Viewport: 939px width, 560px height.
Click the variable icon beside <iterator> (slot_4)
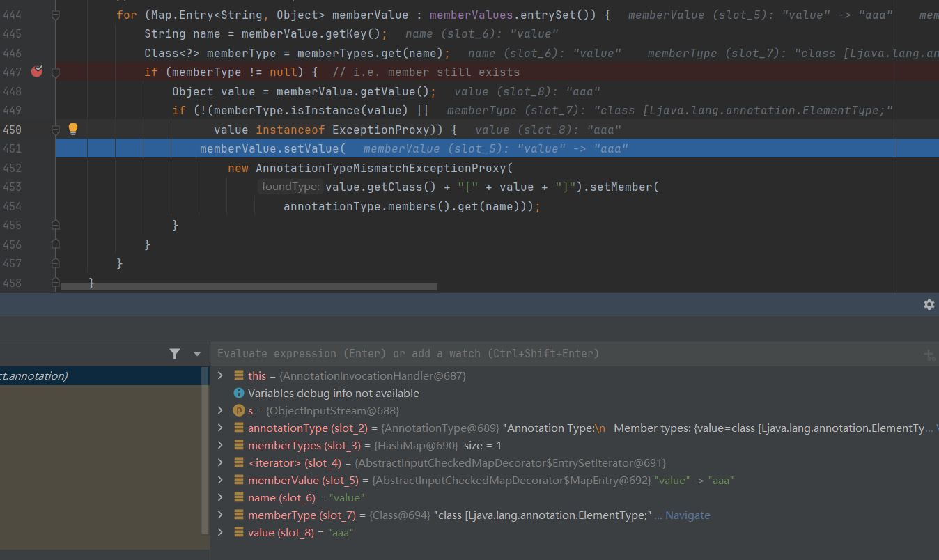239,463
